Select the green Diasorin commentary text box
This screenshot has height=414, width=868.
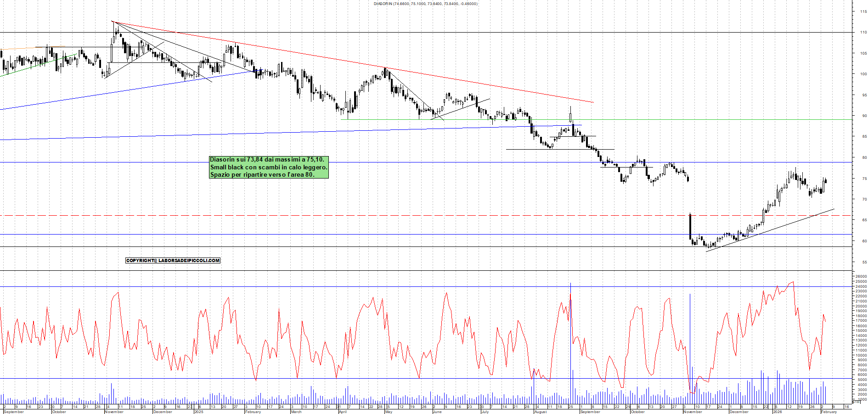pos(269,167)
